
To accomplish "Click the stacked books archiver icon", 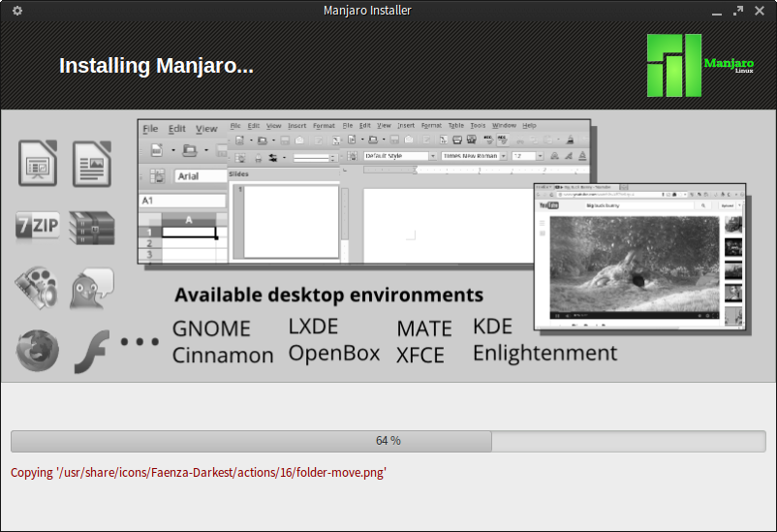I will [x=92, y=228].
